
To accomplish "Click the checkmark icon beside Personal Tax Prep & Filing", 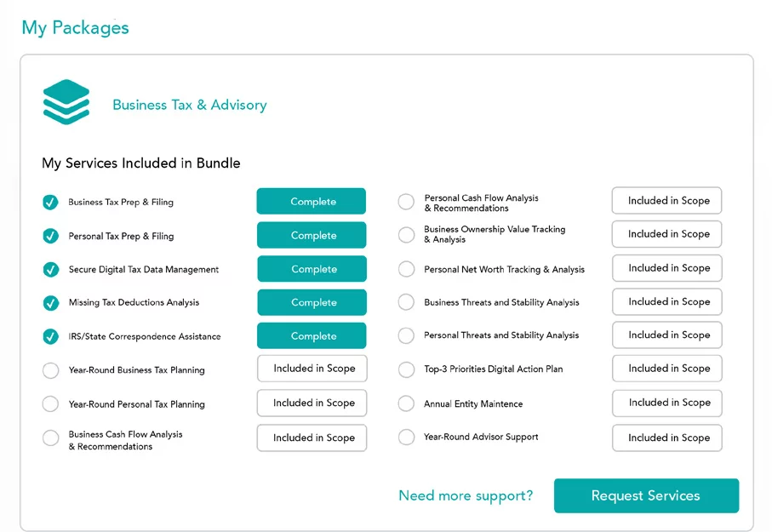I will click(x=50, y=236).
